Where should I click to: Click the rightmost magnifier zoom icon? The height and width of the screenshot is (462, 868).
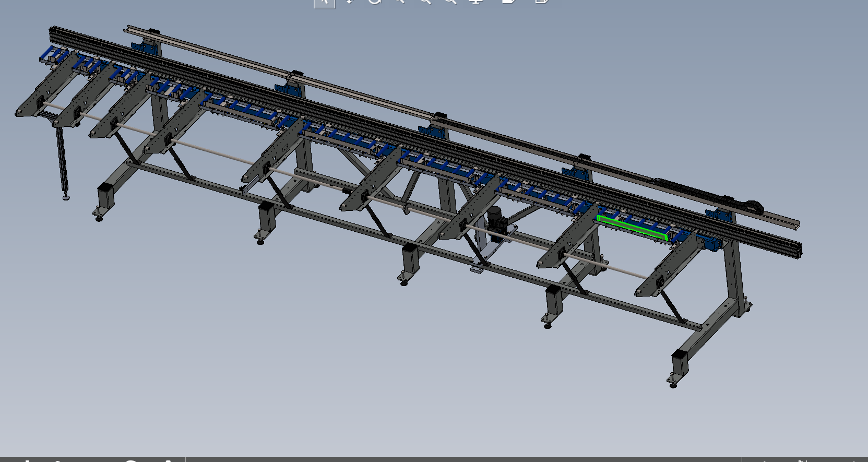pos(450,2)
